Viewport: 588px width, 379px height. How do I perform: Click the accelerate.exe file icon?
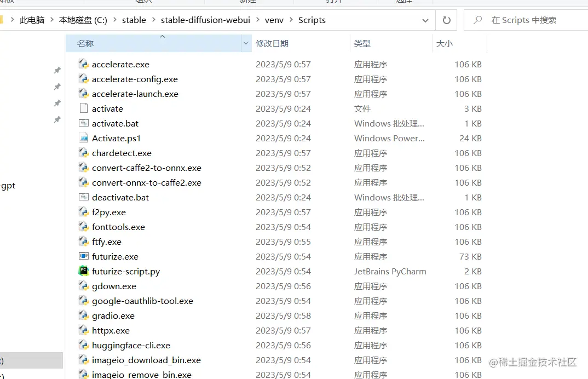(x=84, y=64)
